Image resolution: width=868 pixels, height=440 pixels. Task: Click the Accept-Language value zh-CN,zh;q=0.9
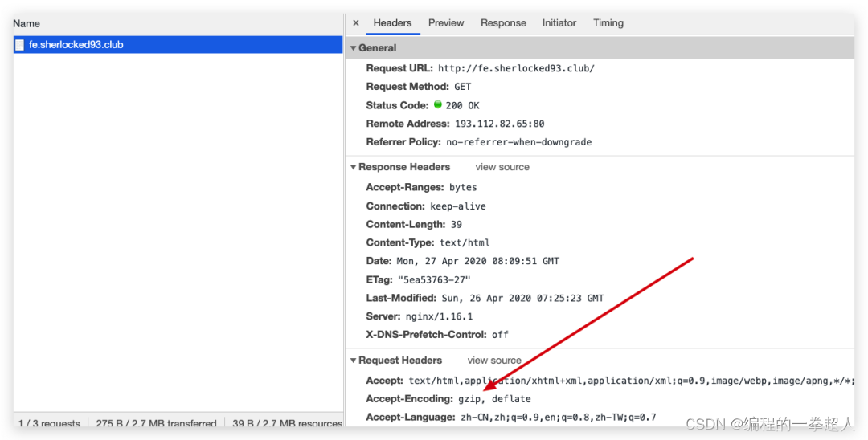point(559,418)
